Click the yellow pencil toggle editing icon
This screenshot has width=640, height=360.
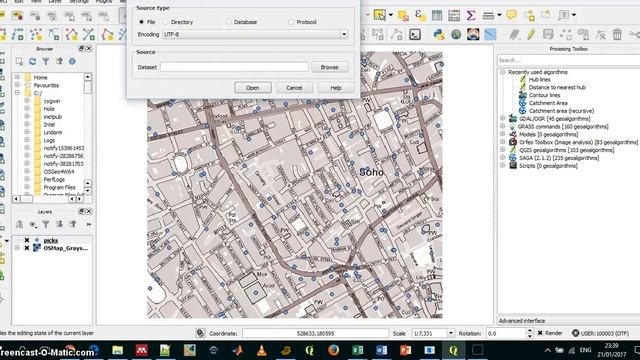(x=531, y=34)
